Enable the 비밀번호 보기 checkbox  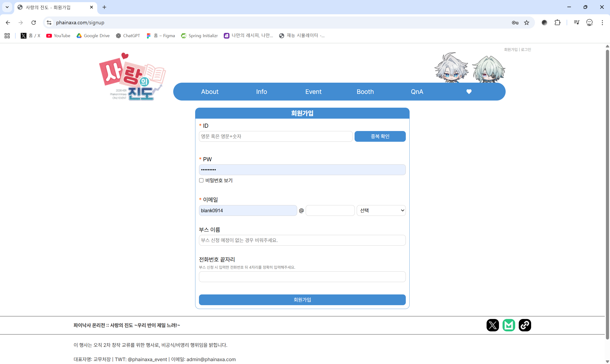click(x=201, y=180)
